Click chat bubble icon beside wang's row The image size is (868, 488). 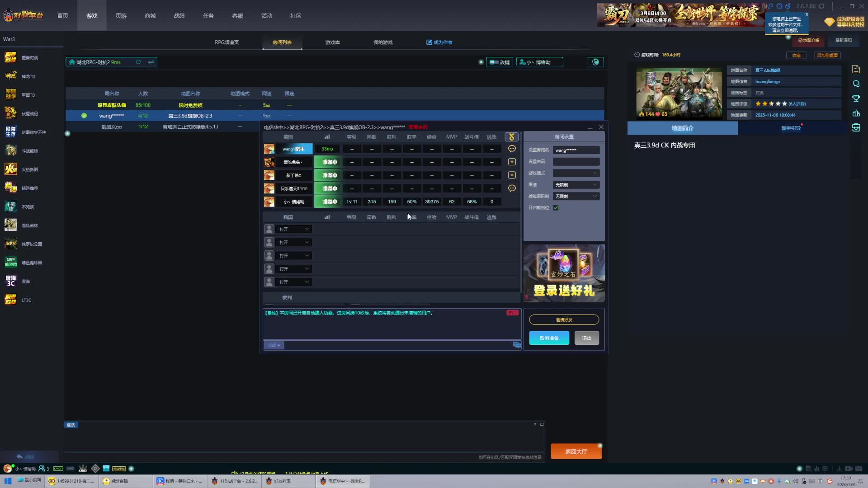512,149
